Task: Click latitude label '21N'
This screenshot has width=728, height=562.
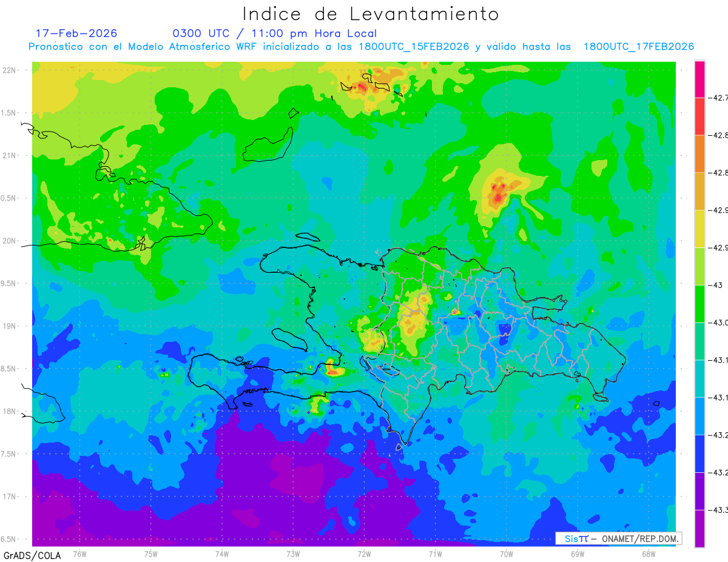Action: (x=9, y=156)
